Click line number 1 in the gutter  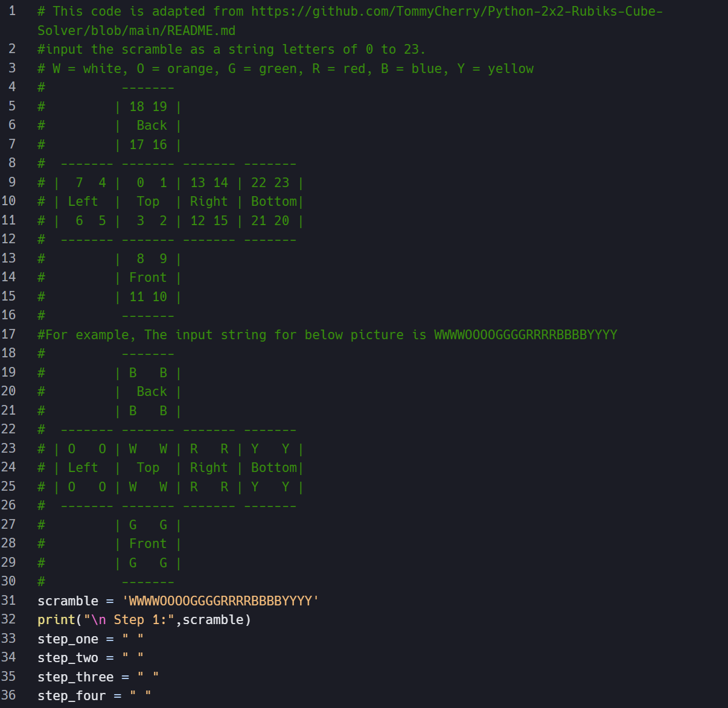tap(12, 11)
